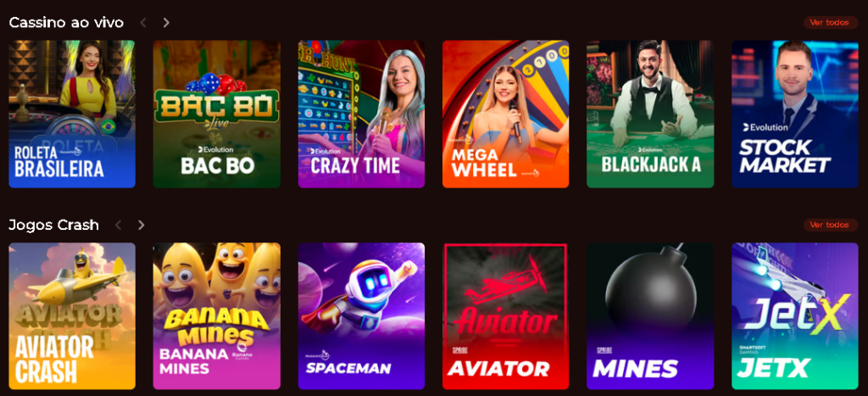Open the Aviator Crash game
868x396 pixels.
pyautogui.click(x=72, y=316)
